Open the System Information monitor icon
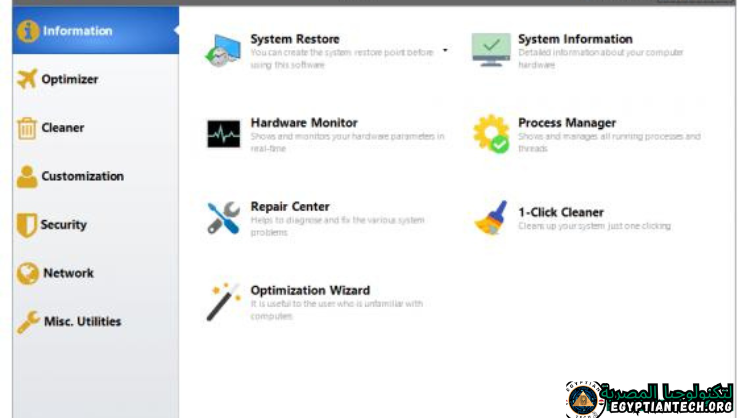Screen dimensions: 743x418 pyautogui.click(x=491, y=50)
